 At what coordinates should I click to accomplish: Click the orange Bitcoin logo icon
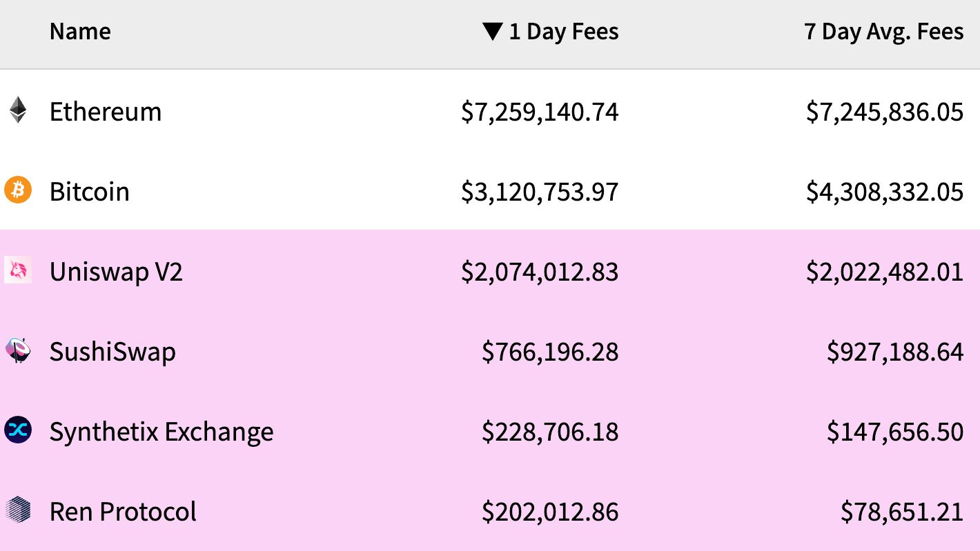[x=18, y=190]
